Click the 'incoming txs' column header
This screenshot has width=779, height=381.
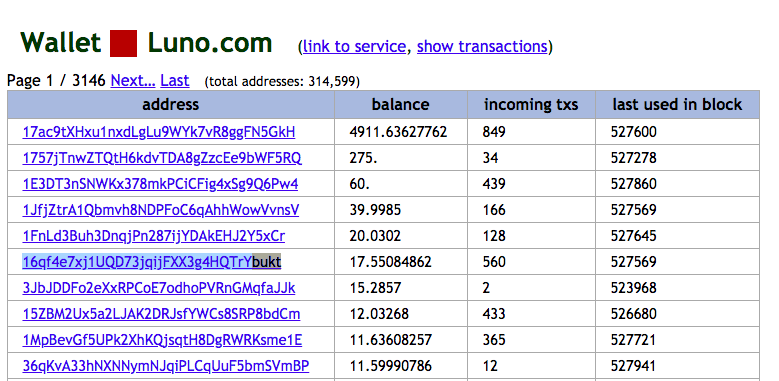tap(531, 104)
